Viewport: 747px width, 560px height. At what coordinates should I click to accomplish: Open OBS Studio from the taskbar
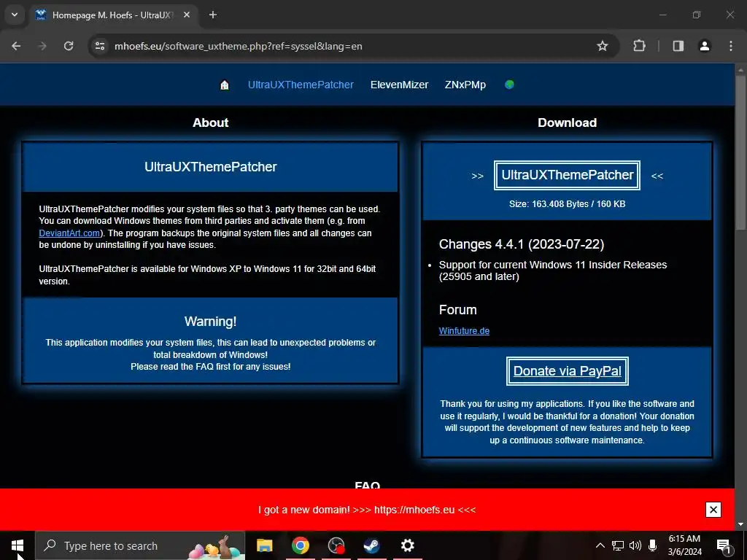(x=336, y=545)
